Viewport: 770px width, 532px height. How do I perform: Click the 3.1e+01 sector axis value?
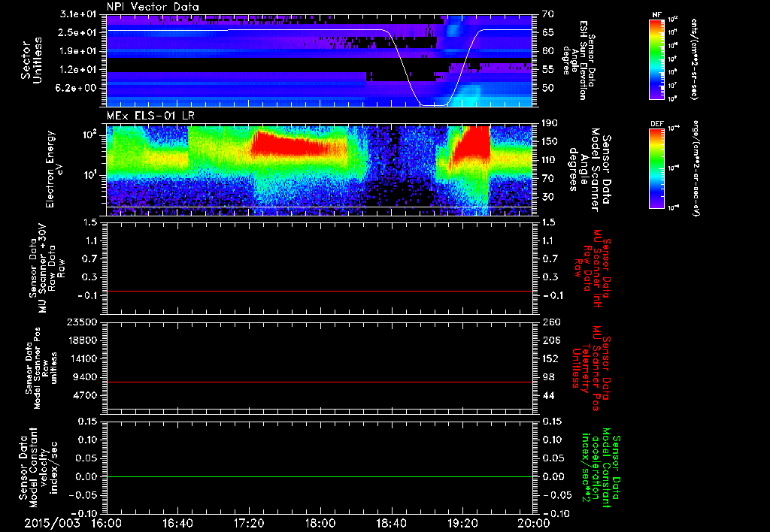pos(79,14)
